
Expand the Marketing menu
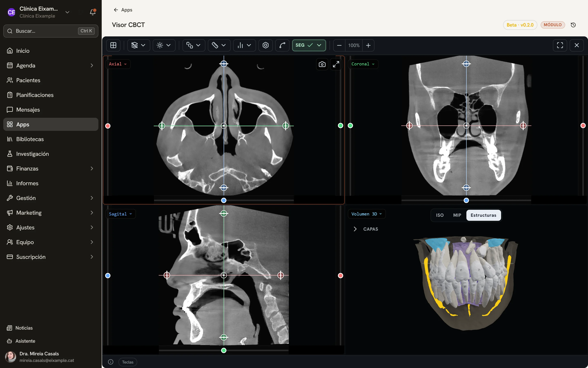[x=51, y=213]
